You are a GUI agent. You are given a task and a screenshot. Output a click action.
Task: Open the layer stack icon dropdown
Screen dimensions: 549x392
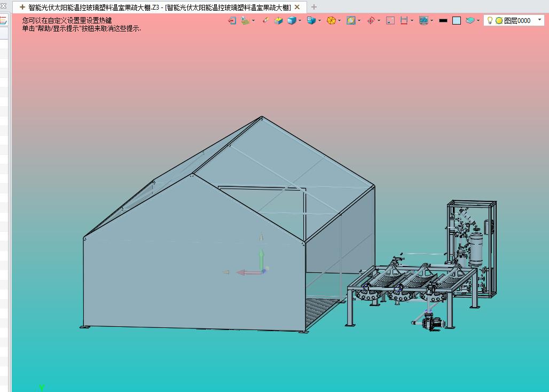(x=479, y=21)
